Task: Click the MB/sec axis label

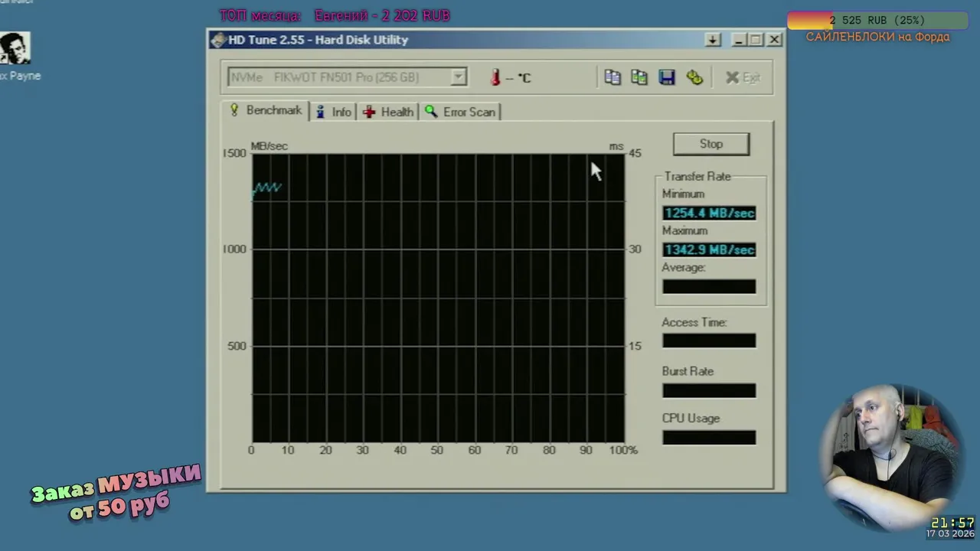Action: [x=269, y=146]
